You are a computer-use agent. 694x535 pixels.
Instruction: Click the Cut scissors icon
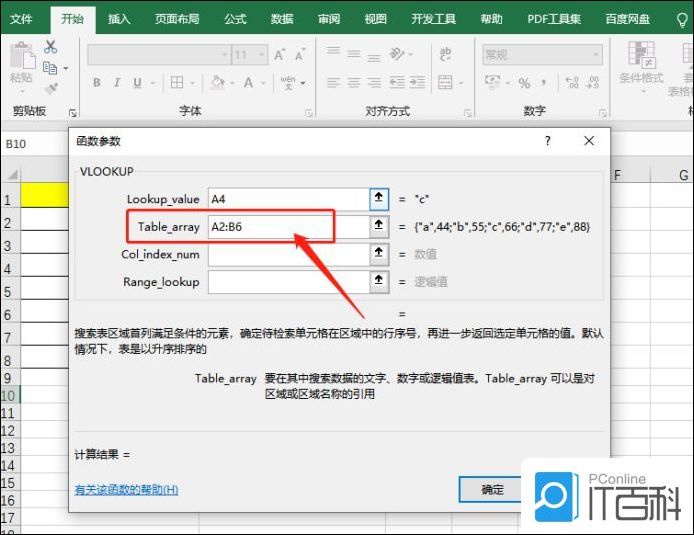tap(50, 47)
